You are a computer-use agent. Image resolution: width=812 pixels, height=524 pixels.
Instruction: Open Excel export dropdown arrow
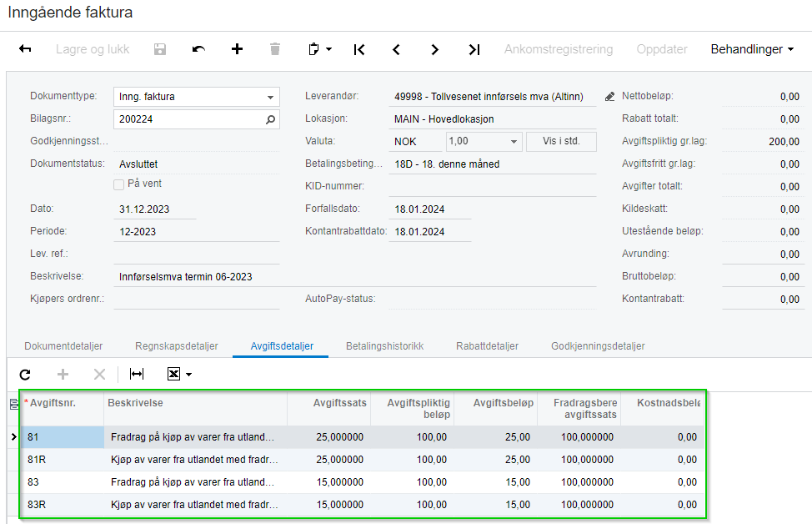coord(189,375)
